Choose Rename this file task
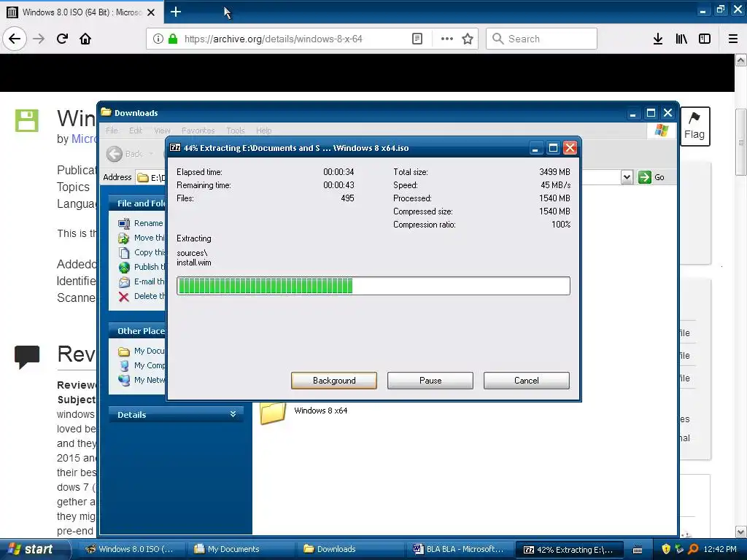 tap(141, 223)
